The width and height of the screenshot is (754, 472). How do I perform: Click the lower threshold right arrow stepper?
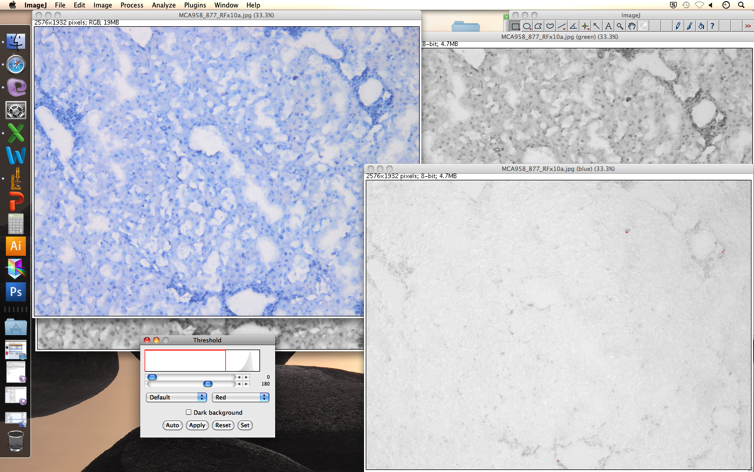(x=246, y=377)
